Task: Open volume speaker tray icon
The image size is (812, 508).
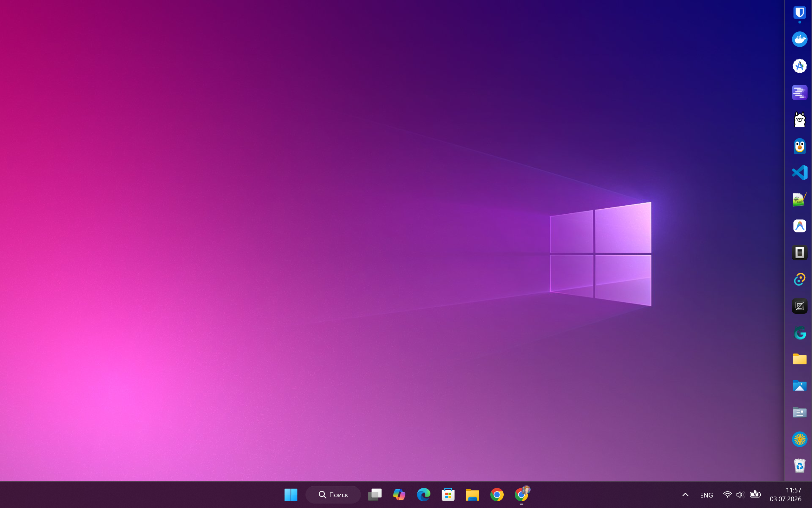Action: pos(740,495)
